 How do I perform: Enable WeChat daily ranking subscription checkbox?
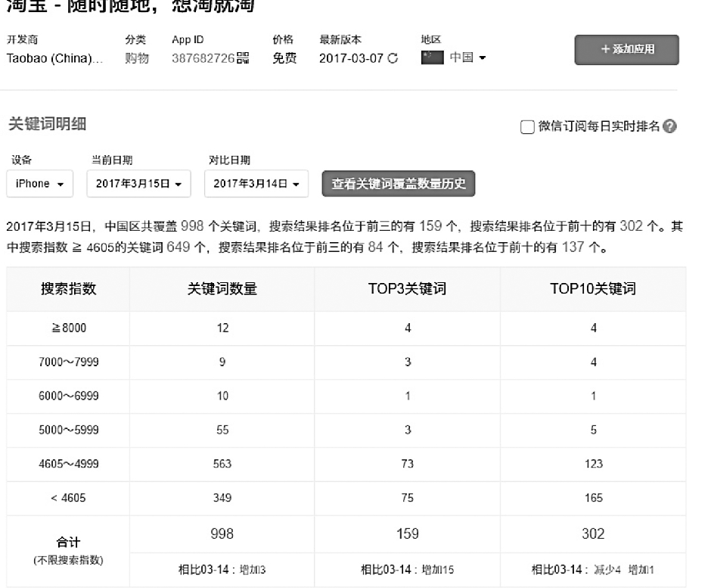527,126
